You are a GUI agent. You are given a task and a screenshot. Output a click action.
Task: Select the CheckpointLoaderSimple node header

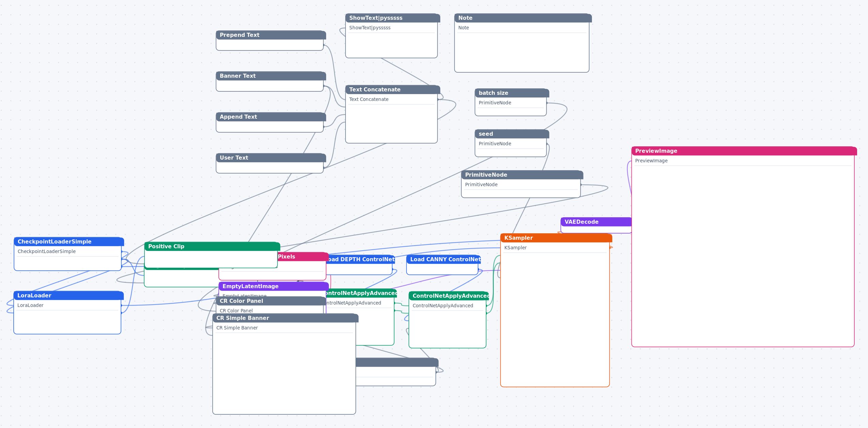69,242
